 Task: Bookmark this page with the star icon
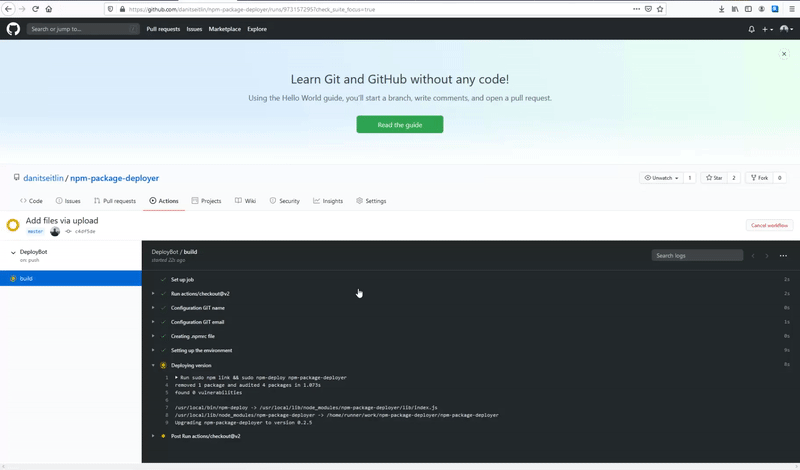tap(660, 9)
